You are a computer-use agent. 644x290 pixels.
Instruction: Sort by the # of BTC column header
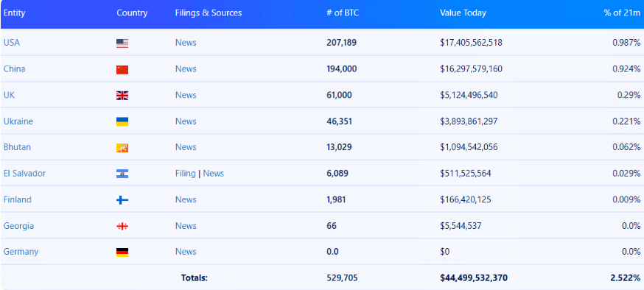click(x=343, y=13)
